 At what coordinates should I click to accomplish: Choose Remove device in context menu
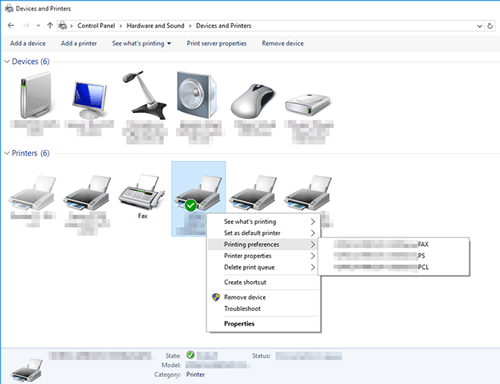click(263, 297)
